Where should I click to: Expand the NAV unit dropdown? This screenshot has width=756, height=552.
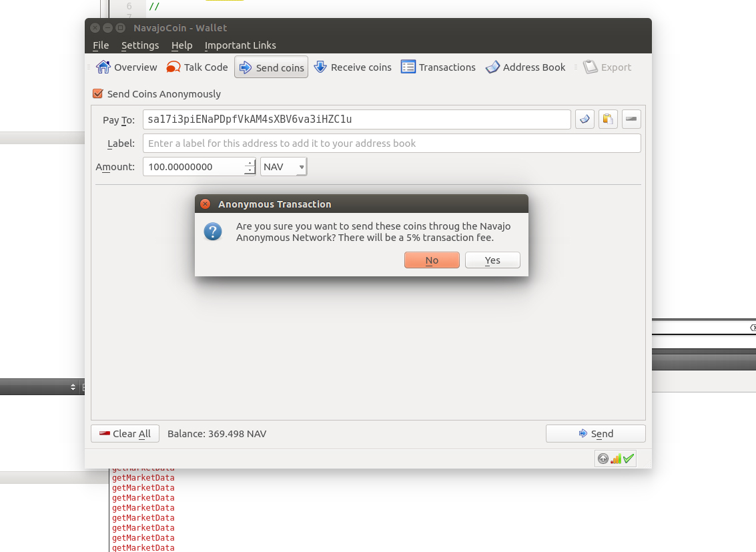[284, 167]
